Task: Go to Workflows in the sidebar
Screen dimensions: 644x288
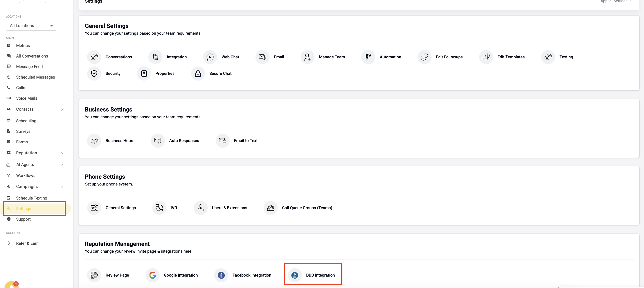Action: click(x=25, y=176)
